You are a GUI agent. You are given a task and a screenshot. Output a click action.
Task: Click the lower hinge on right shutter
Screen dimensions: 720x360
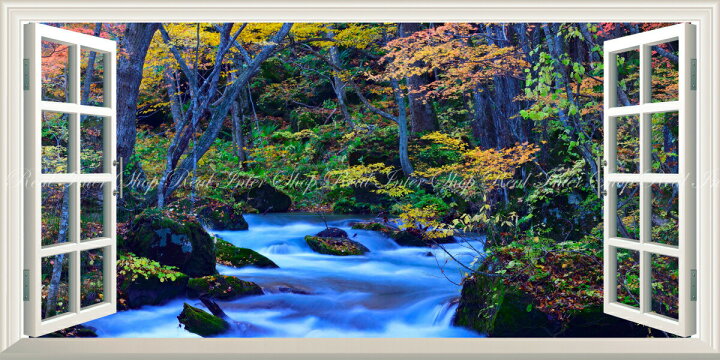pos(693,285)
